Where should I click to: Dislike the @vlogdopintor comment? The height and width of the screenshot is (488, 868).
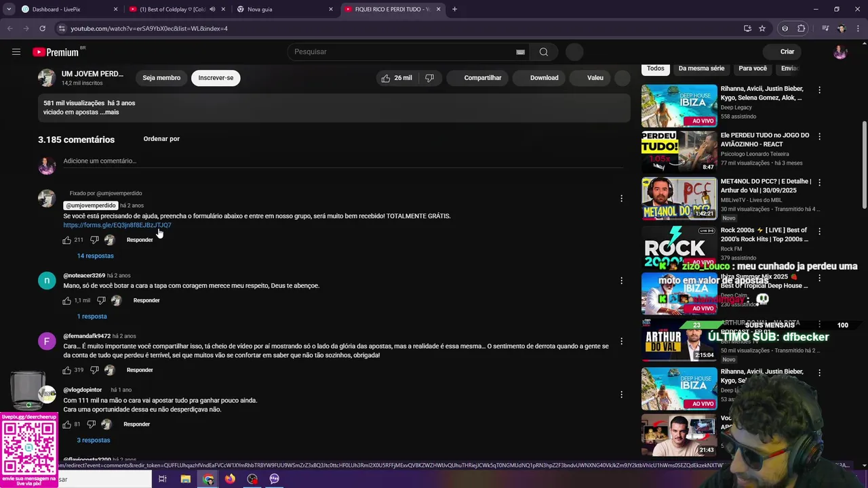click(91, 424)
